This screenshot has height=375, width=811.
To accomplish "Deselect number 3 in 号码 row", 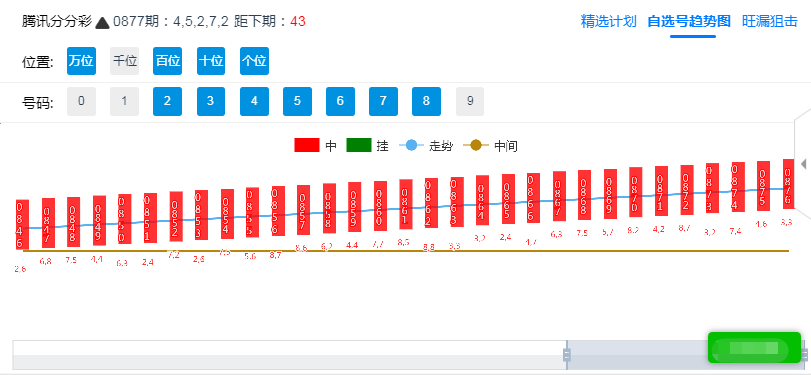I will 211,101.
